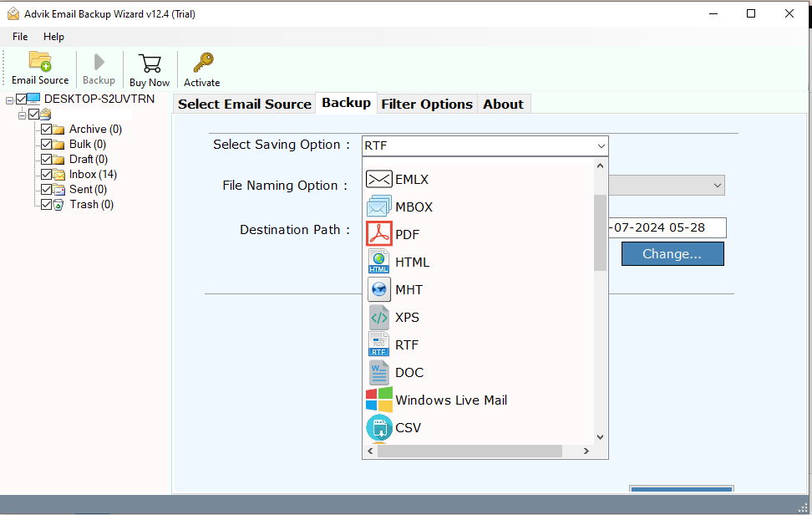Close the Select Saving Option dropdown
This screenshot has width=812, height=515.
click(601, 145)
